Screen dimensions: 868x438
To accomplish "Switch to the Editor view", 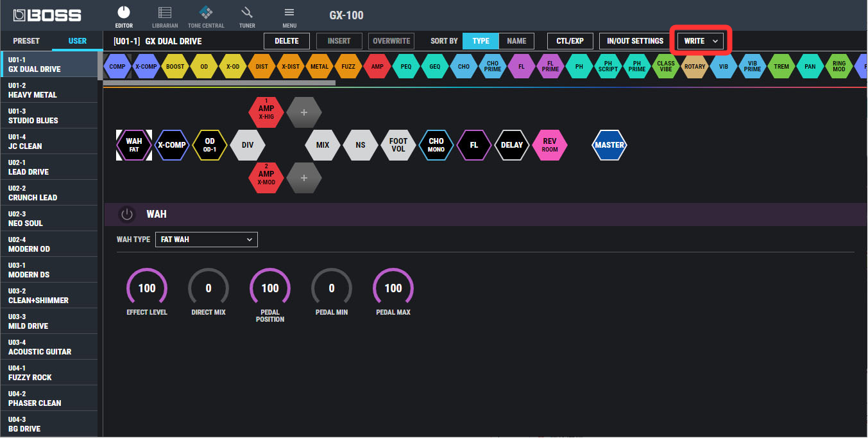I will 124,17.
